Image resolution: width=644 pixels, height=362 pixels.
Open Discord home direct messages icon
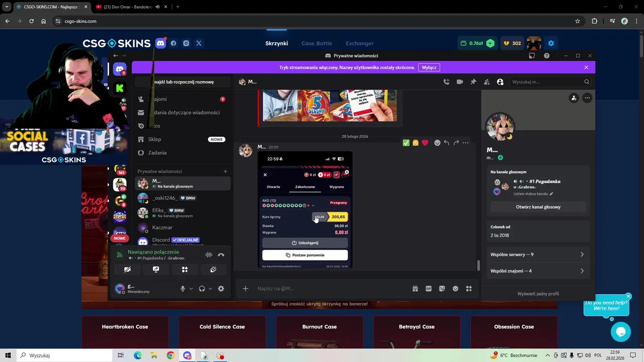coord(120,69)
